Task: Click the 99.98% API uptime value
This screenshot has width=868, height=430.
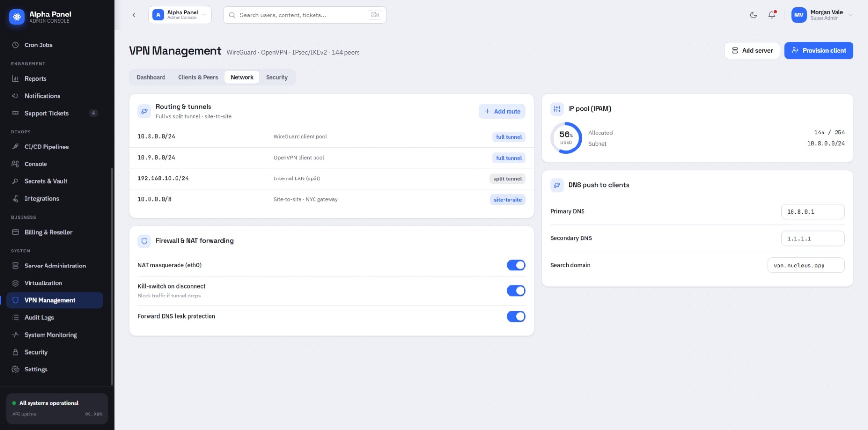Action: tap(93, 414)
